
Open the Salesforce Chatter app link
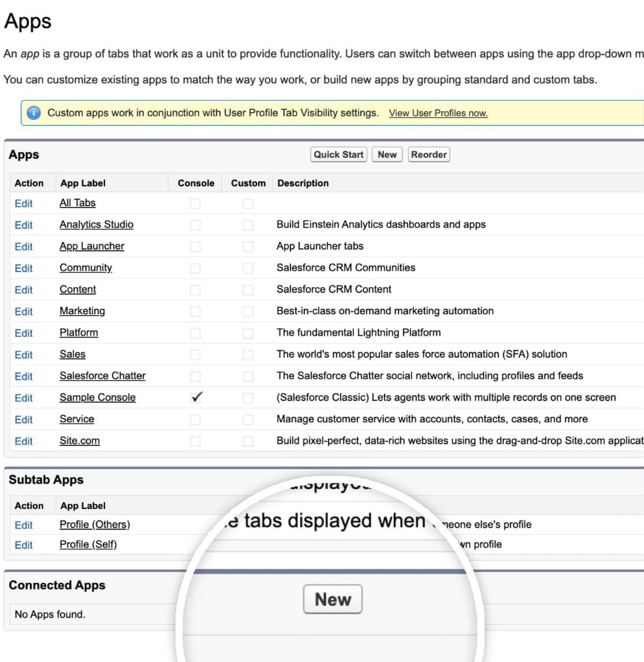[102, 375]
